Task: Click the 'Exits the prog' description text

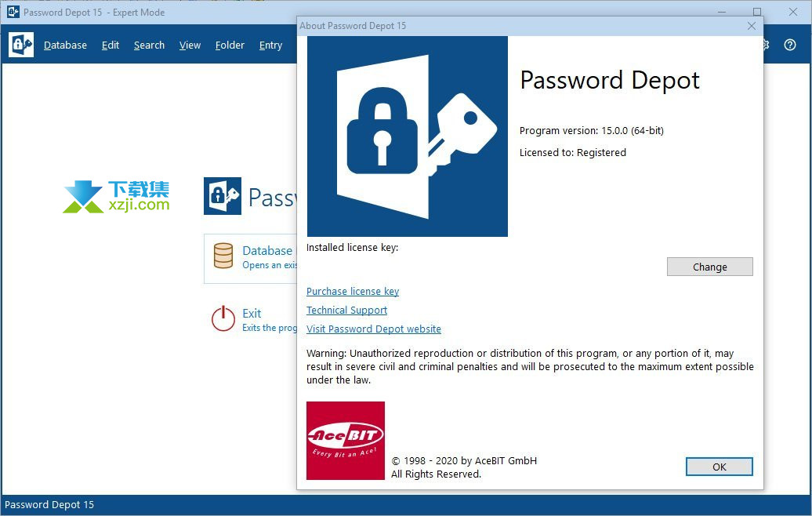Action: click(270, 328)
